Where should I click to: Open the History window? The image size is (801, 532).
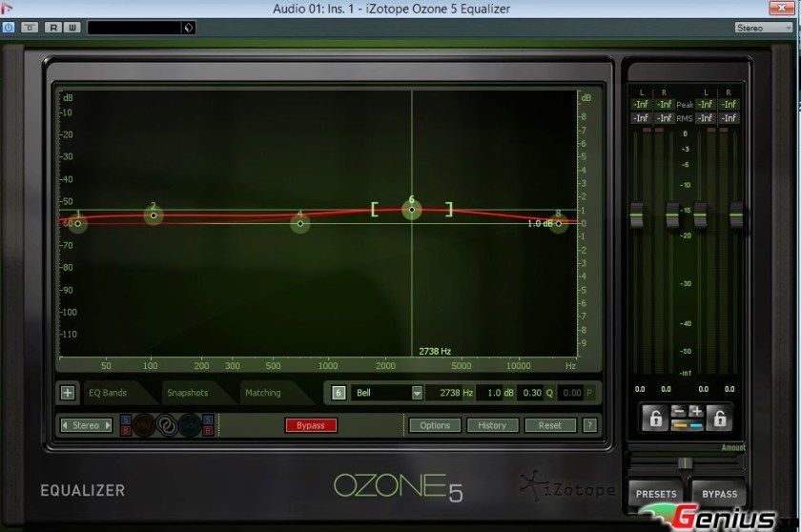tap(492, 425)
